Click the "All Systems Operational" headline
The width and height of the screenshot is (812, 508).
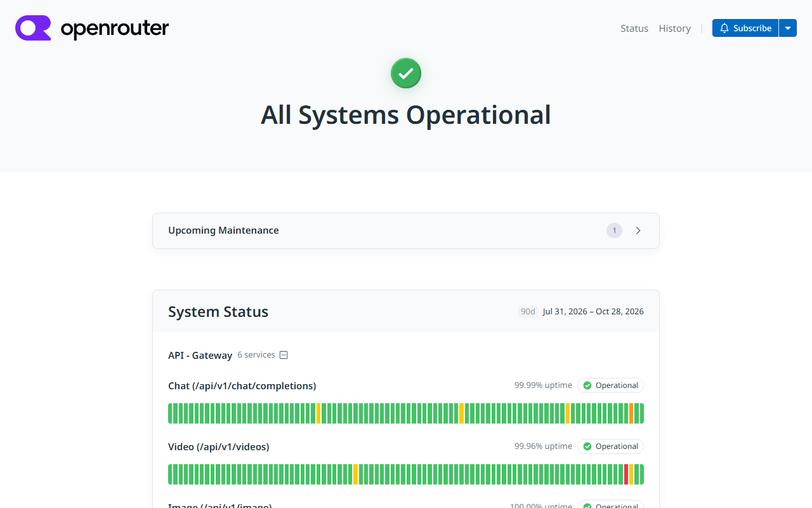click(x=406, y=115)
